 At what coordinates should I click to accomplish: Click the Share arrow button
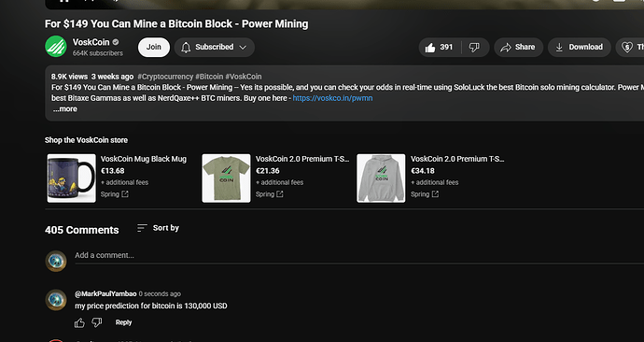click(518, 48)
